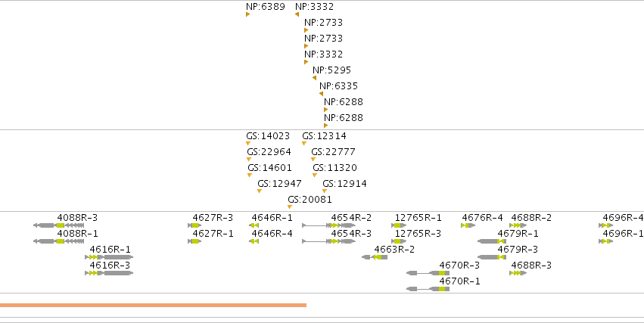Screen dimensions: 644x323
Task: Click the GS:12914 marker
Action: 325,191
